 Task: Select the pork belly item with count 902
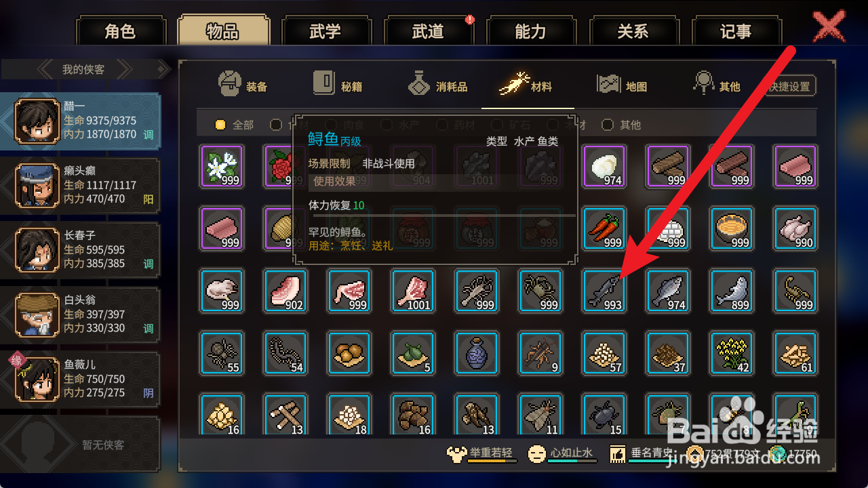[285, 291]
